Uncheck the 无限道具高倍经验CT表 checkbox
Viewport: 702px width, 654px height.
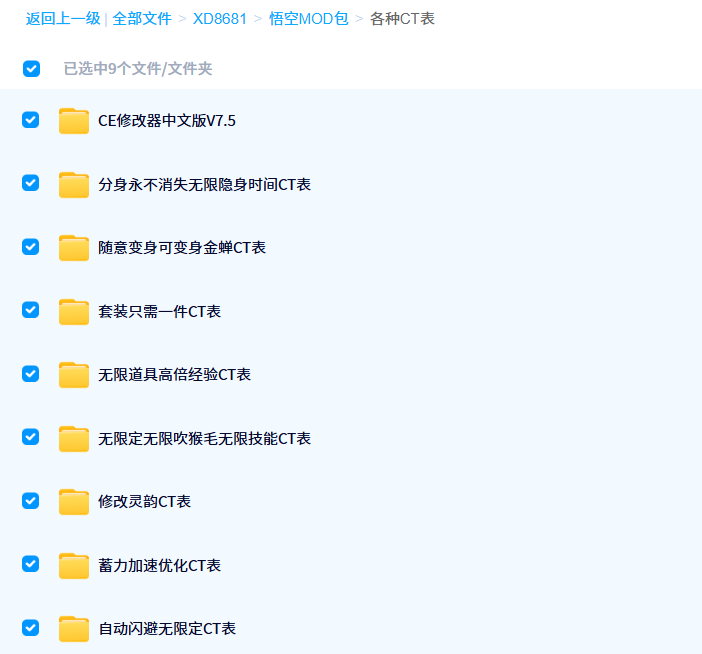pyautogui.click(x=30, y=374)
